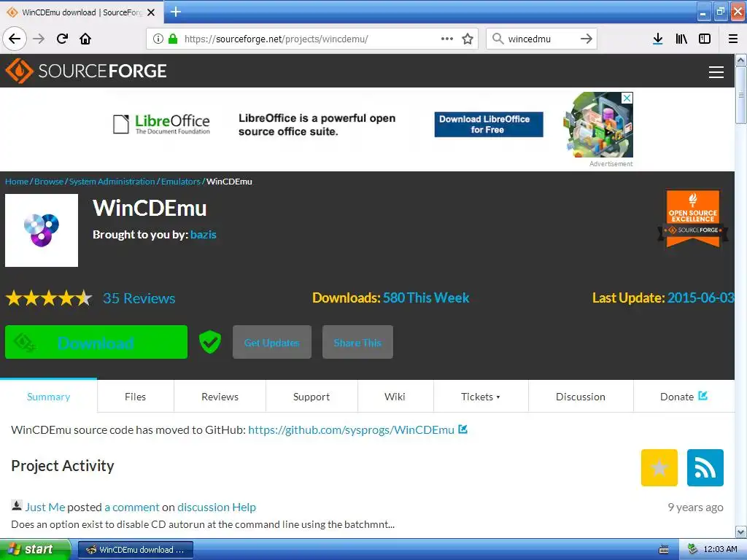This screenshot has width=747, height=560.
Task: Go back with the browser back arrow
Action: (15, 39)
